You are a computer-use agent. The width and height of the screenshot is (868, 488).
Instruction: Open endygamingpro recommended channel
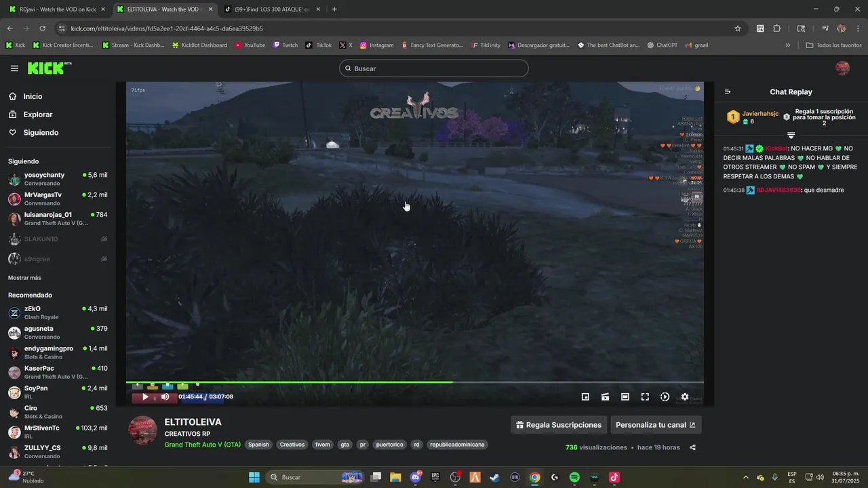(x=58, y=352)
